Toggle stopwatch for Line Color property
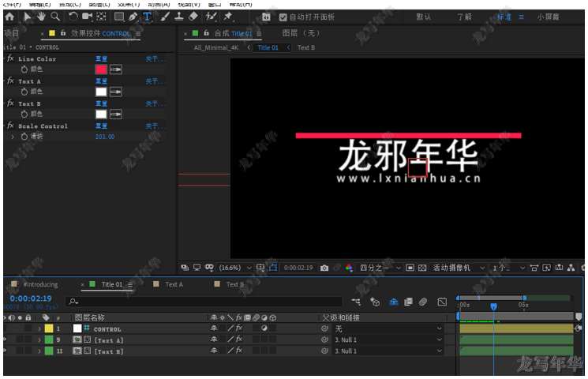The image size is (588, 379). (x=24, y=69)
